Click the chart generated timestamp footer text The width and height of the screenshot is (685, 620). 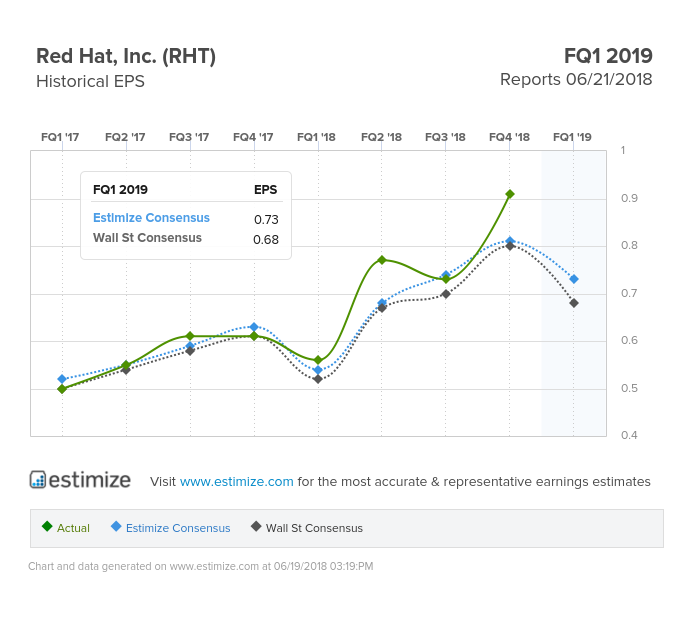[x=201, y=566]
